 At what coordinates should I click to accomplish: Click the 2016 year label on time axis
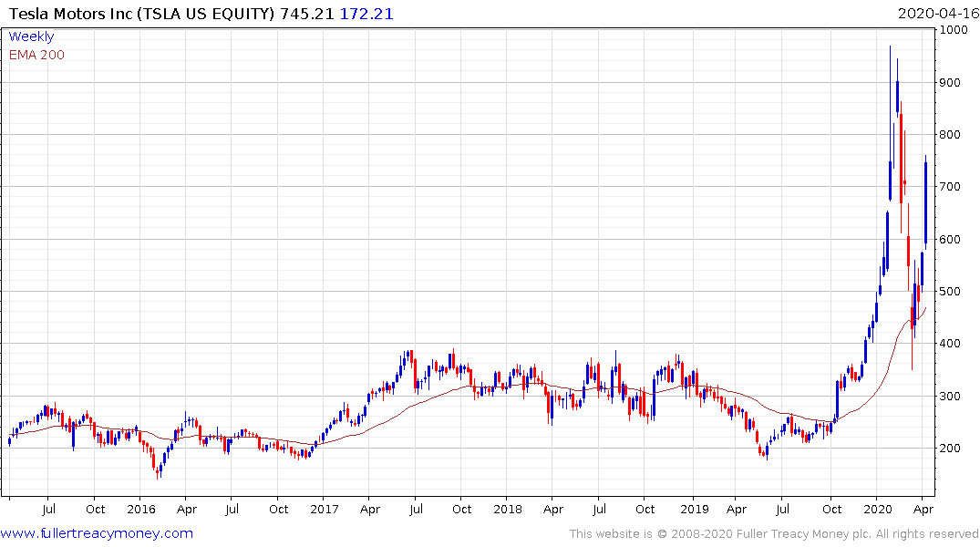click(141, 509)
